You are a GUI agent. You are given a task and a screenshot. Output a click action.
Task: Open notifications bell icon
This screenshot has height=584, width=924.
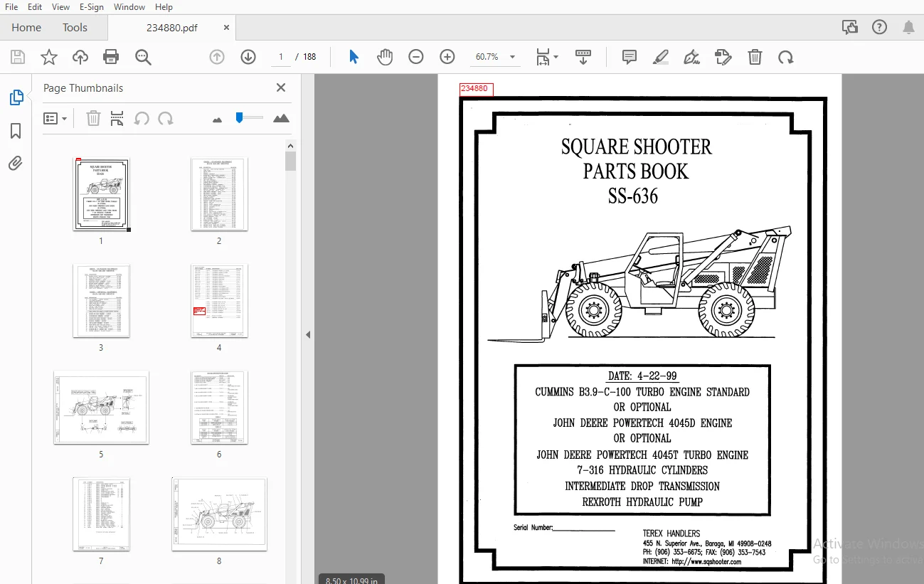point(909,27)
